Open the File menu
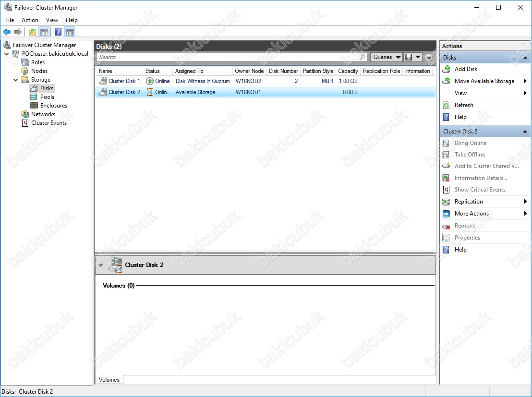Viewport: 532px width, 397px height. pyautogui.click(x=10, y=20)
